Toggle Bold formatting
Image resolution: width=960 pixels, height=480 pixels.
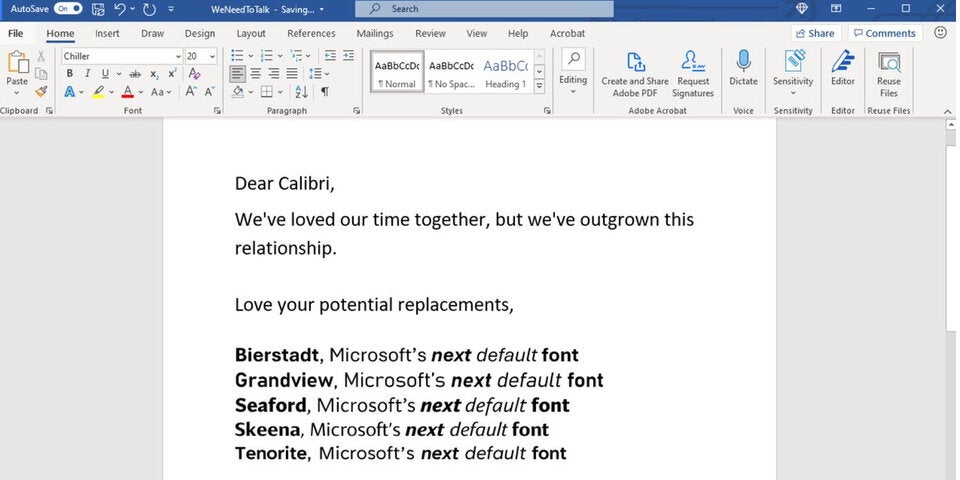70,73
